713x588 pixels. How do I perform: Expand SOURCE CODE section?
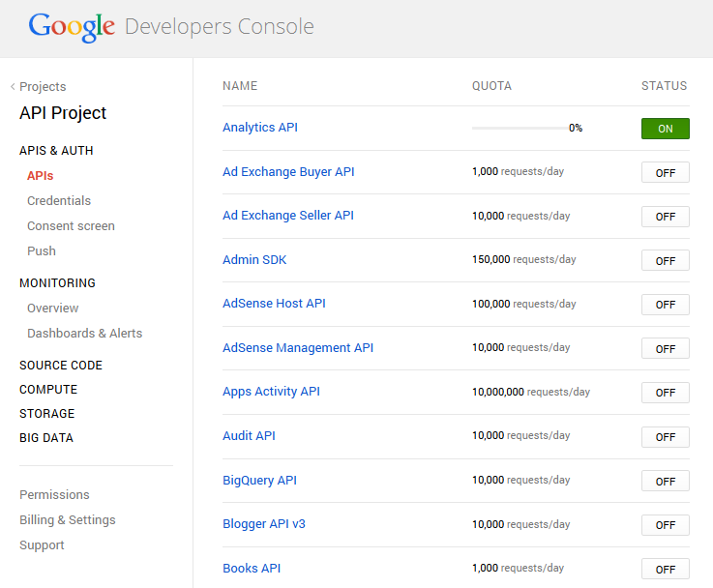click(x=61, y=366)
